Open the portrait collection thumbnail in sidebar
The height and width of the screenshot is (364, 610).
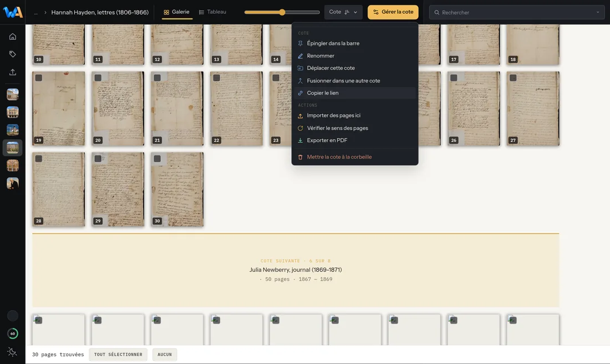pyautogui.click(x=12, y=183)
